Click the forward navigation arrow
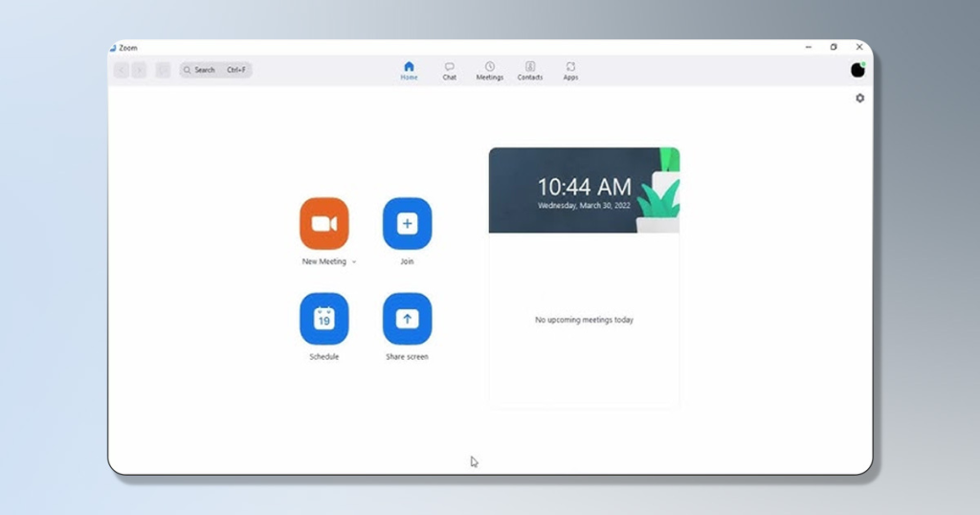 [140, 70]
